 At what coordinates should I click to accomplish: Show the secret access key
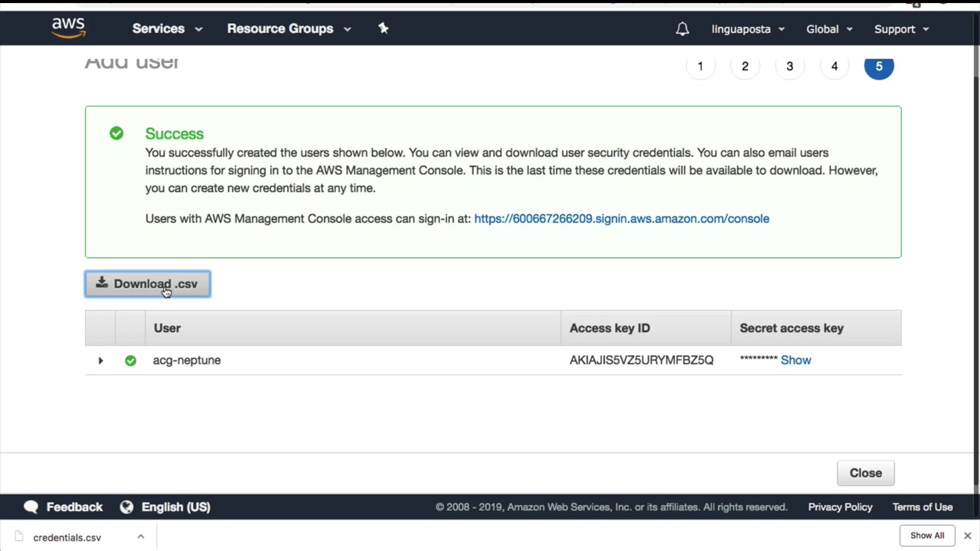click(795, 360)
